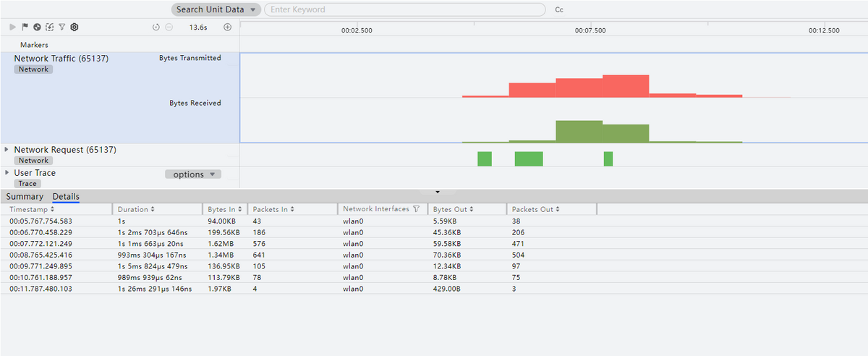Image resolution: width=868 pixels, height=356 pixels.
Task: Click the round globe icon in toolbar
Action: 37,27
